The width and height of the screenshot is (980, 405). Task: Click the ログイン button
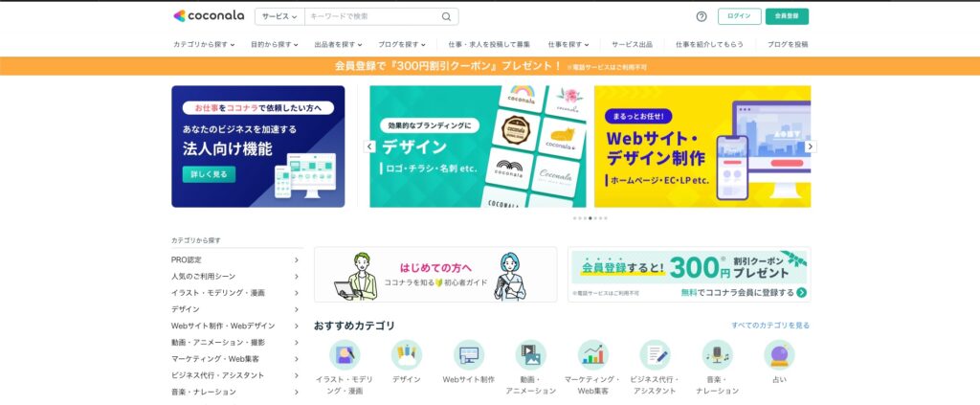pyautogui.click(x=740, y=16)
